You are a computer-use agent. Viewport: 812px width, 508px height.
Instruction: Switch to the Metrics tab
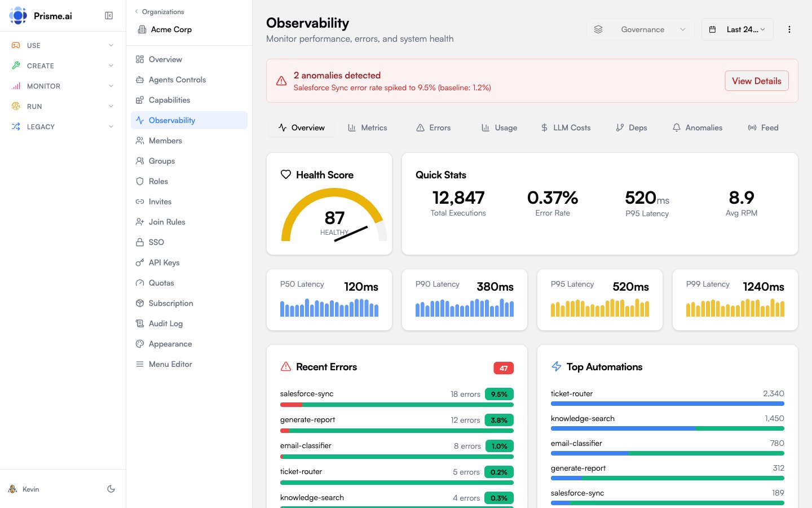[x=367, y=128]
